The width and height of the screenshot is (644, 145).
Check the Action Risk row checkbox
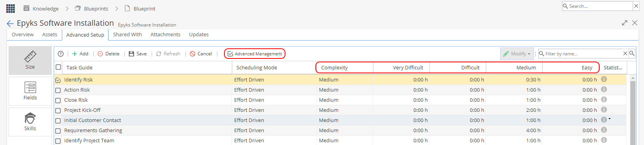point(58,90)
